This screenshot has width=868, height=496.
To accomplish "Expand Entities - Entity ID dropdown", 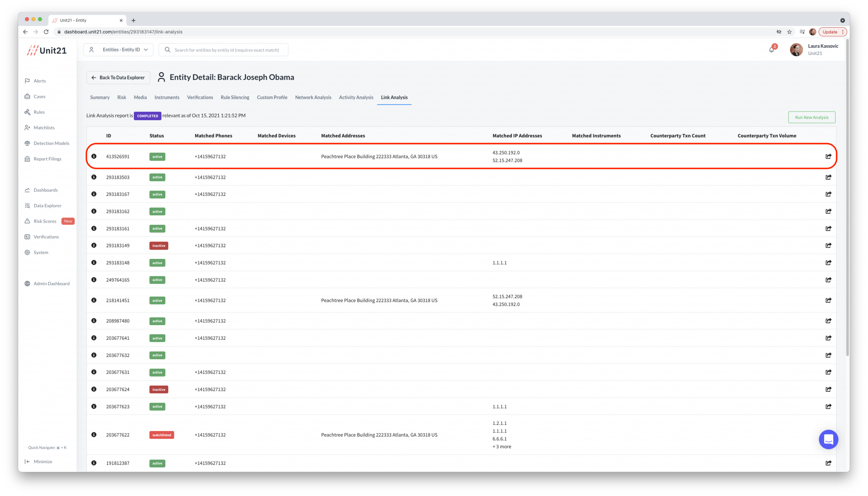I will tap(118, 50).
